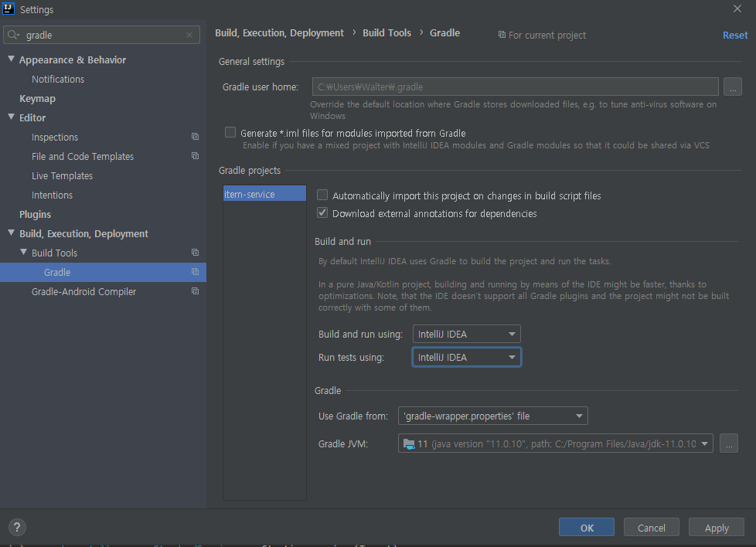Viewport: 756px width, 547px height.
Task: Select the item-service Gradle project
Action: 264,193
